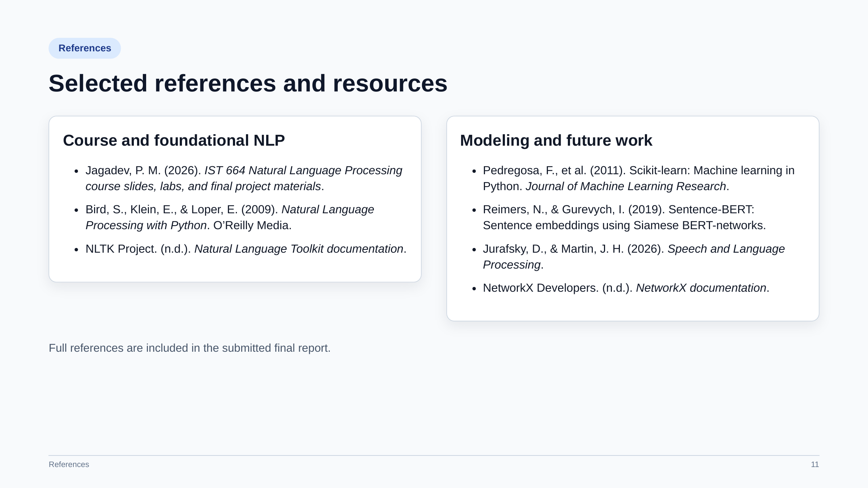
Task: Click the References pill badge
Action: pyautogui.click(x=85, y=48)
